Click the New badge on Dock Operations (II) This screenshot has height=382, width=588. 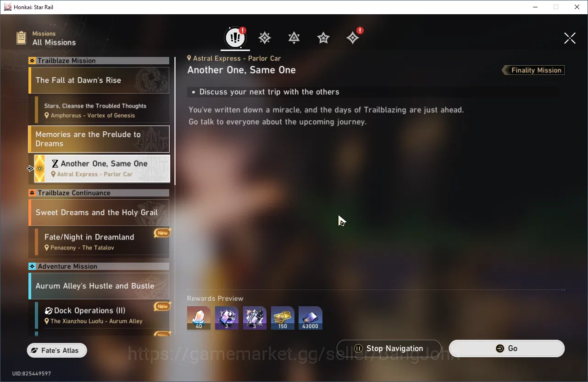pyautogui.click(x=163, y=306)
